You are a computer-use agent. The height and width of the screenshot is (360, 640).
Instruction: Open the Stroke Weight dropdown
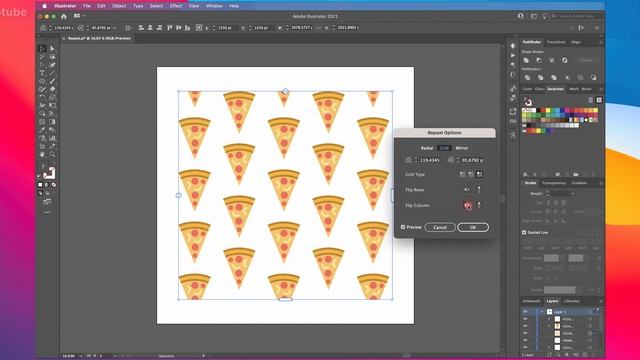click(573, 193)
